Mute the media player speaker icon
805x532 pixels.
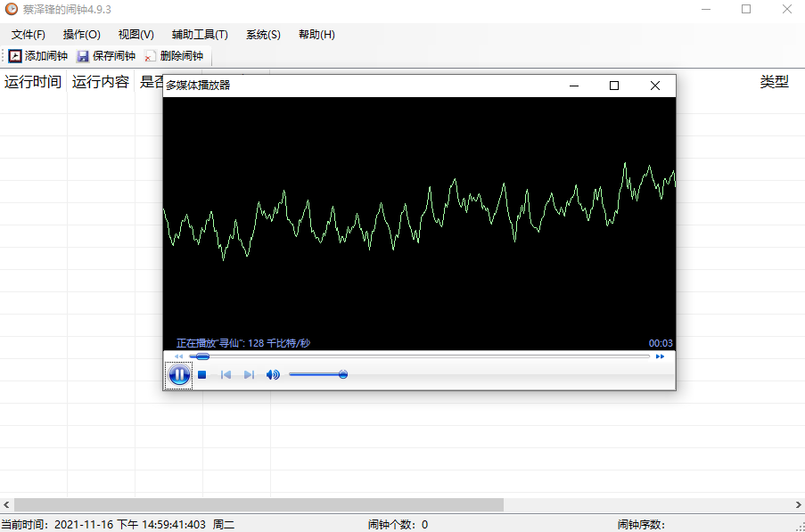click(273, 375)
